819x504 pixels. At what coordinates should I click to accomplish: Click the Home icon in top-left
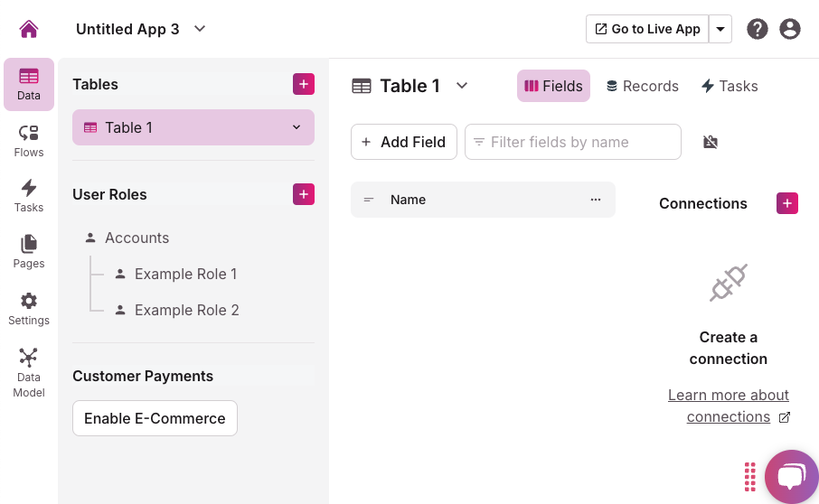29,29
